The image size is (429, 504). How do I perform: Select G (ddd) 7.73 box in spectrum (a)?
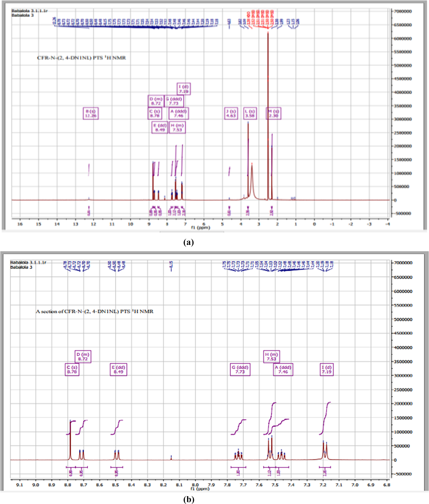point(174,101)
